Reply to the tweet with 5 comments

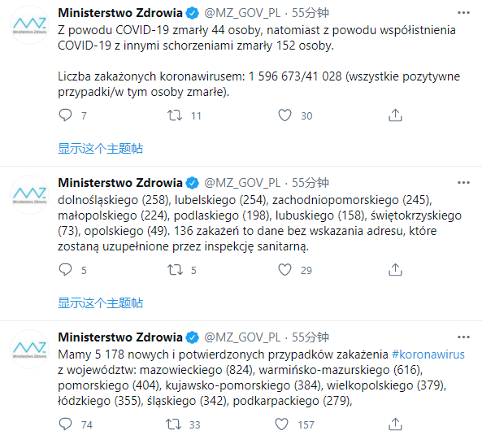pos(65,270)
